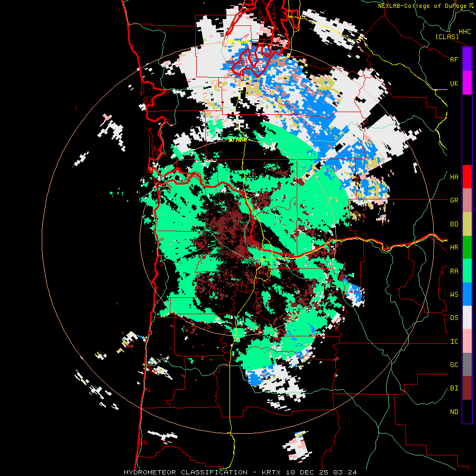Viewport: 476px width, 476px height.
Task: Click the 'NEXLAB-College of DuPage' credit text
Action: (x=422, y=6)
